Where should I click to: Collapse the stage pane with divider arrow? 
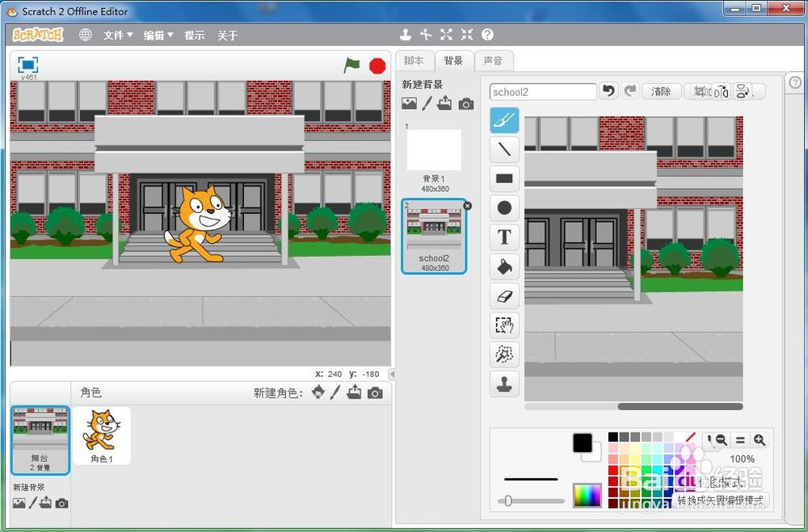tap(392, 374)
